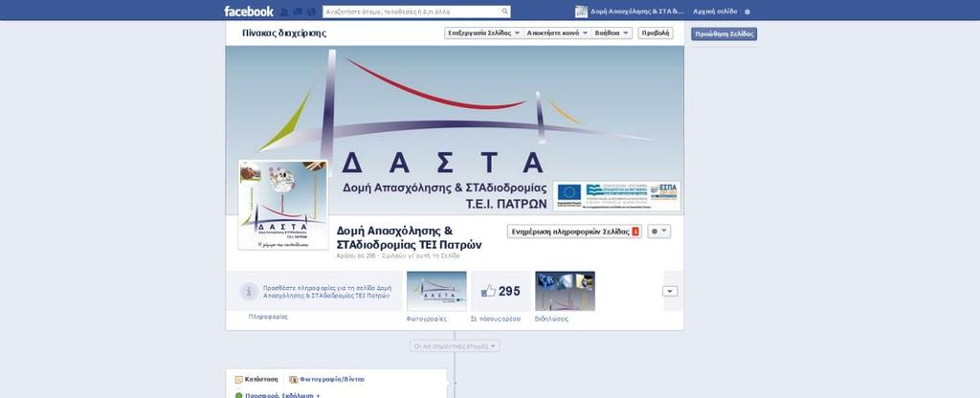Open the Πληροφορίες link
980x398 pixels.
pos(268,317)
